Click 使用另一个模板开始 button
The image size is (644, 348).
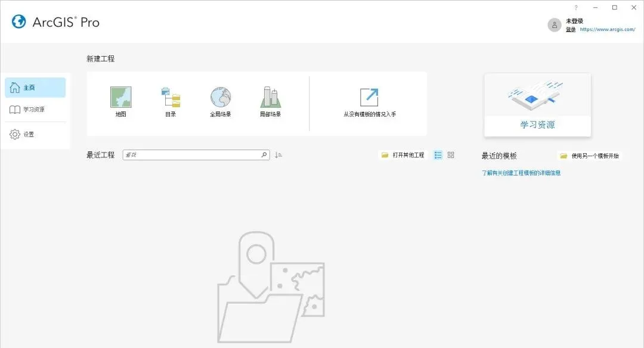click(x=590, y=156)
